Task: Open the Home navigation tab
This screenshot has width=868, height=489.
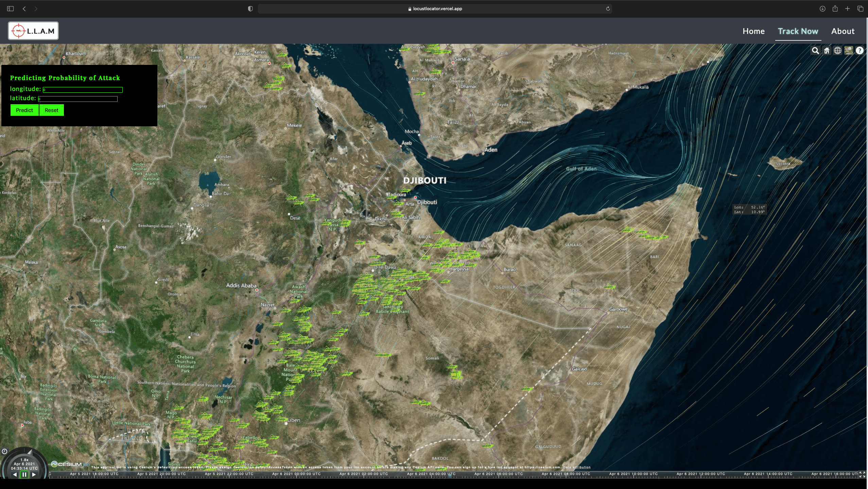Action: point(753,31)
